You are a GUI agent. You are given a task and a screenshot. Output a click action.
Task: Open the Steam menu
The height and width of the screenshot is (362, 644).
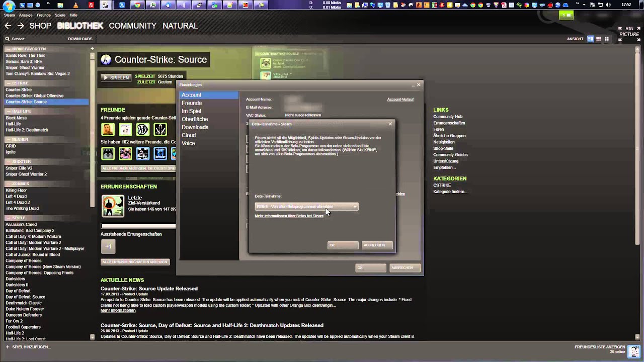[x=9, y=15]
